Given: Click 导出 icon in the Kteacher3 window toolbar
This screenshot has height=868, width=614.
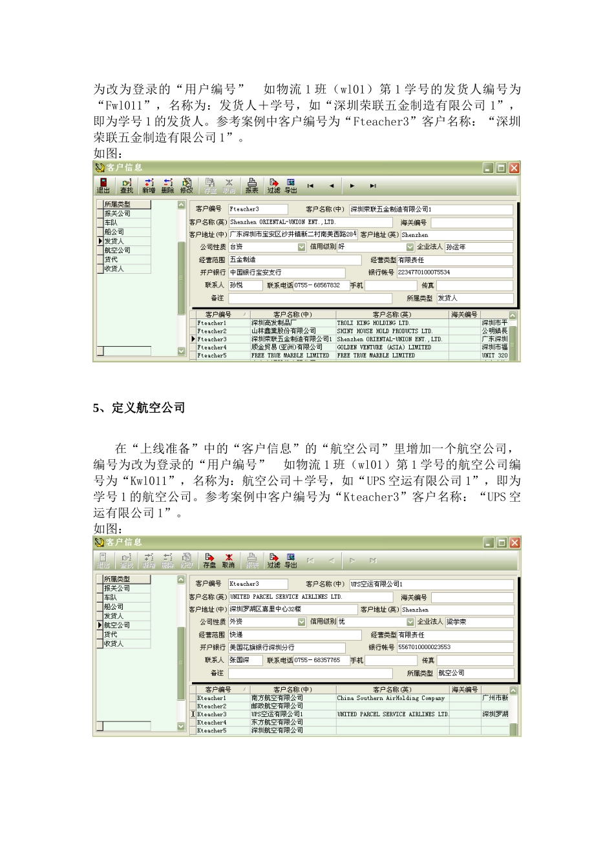Looking at the screenshot, I should [291, 560].
